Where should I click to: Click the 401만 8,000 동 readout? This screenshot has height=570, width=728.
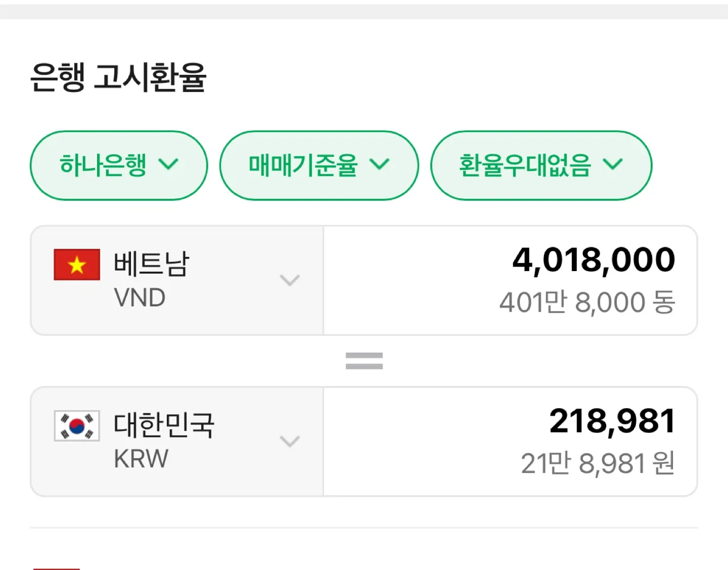point(587,302)
